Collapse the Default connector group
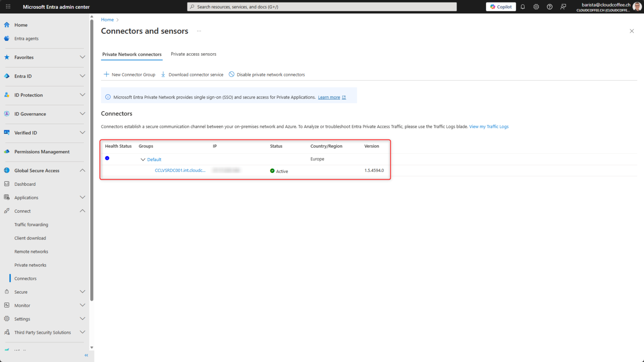This screenshot has height=362, width=644. 143,159
